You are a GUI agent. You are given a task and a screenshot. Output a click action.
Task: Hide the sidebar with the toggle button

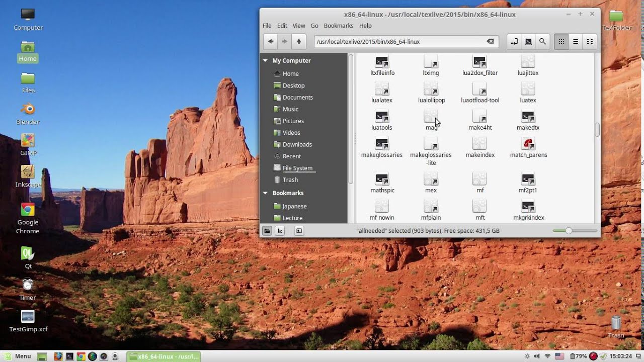(x=299, y=231)
